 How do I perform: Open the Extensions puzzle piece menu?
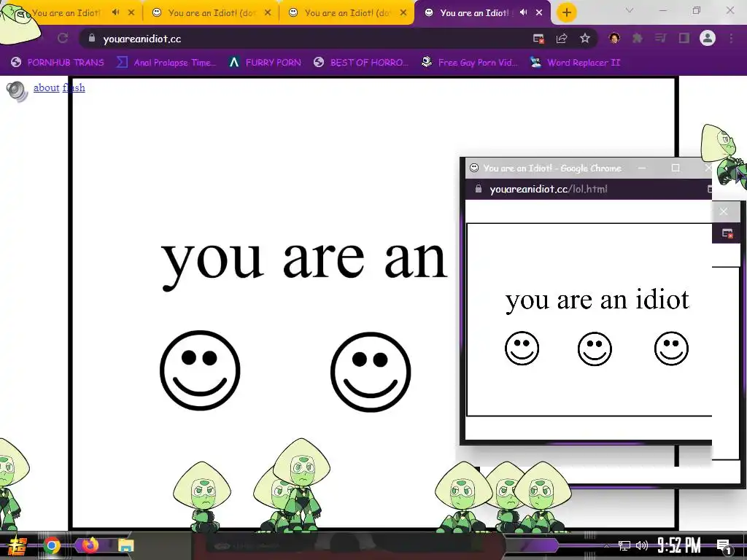click(638, 38)
